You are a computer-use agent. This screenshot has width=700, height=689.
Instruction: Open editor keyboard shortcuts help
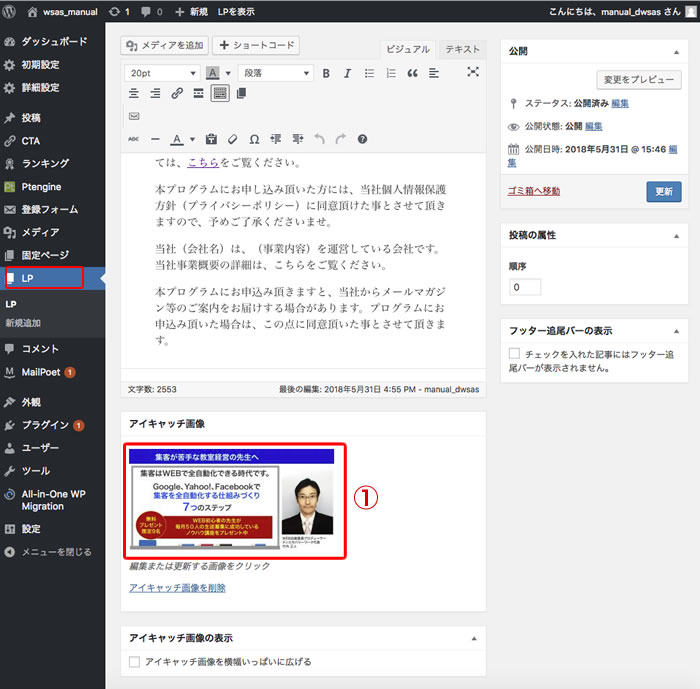[x=362, y=139]
